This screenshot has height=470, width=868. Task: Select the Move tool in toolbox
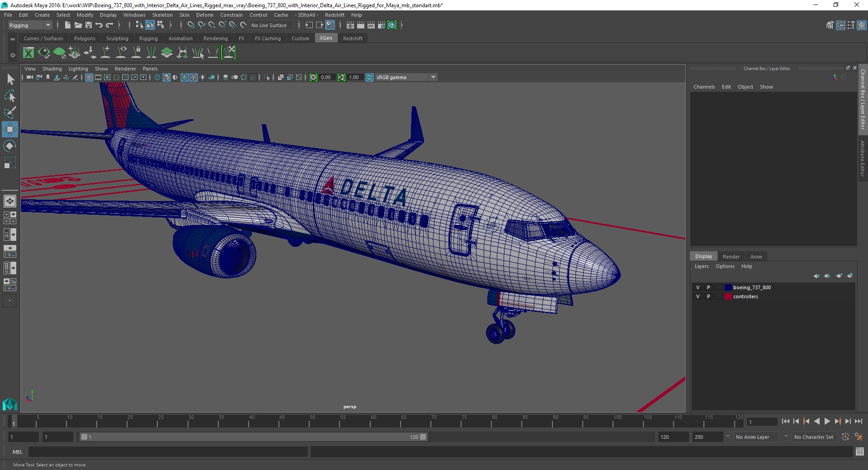pos(9,129)
